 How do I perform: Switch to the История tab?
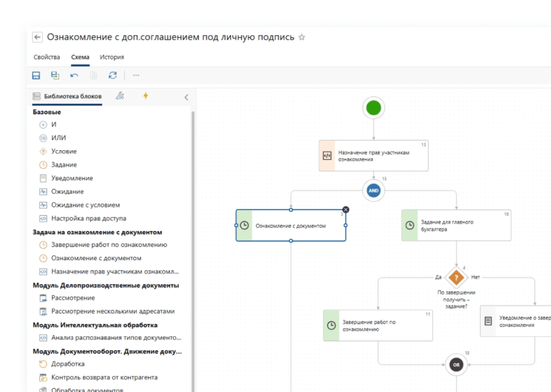112,57
